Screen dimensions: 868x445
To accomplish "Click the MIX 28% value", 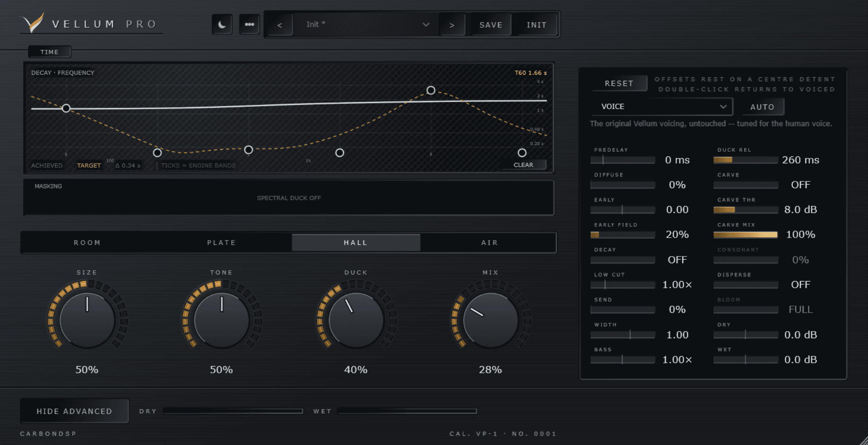I will coord(490,370).
